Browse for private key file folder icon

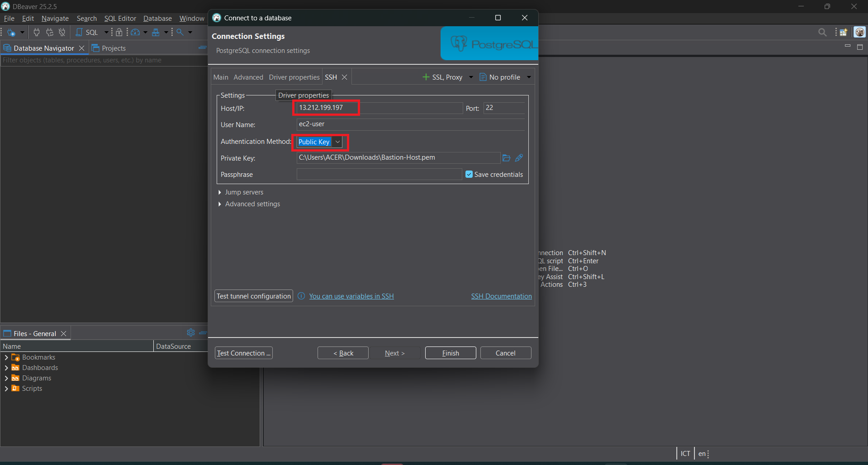(x=506, y=158)
